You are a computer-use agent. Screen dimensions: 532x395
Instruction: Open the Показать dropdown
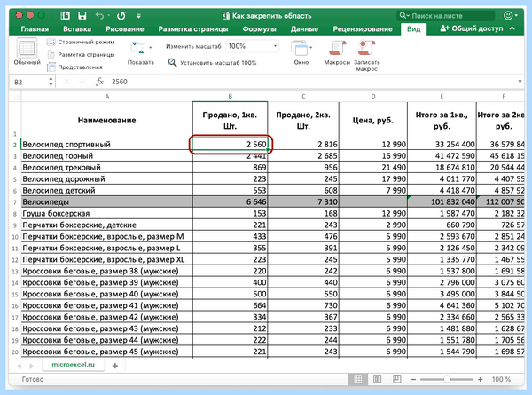(x=140, y=52)
